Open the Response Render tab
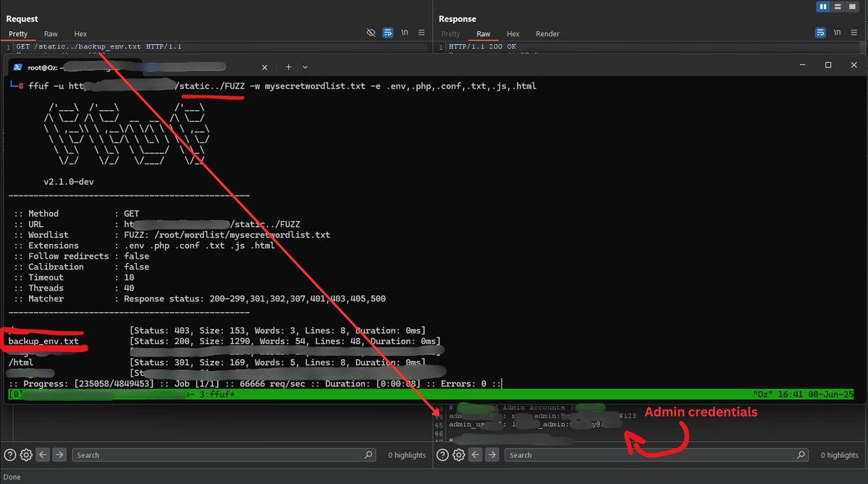This screenshot has width=868, height=484. (547, 34)
